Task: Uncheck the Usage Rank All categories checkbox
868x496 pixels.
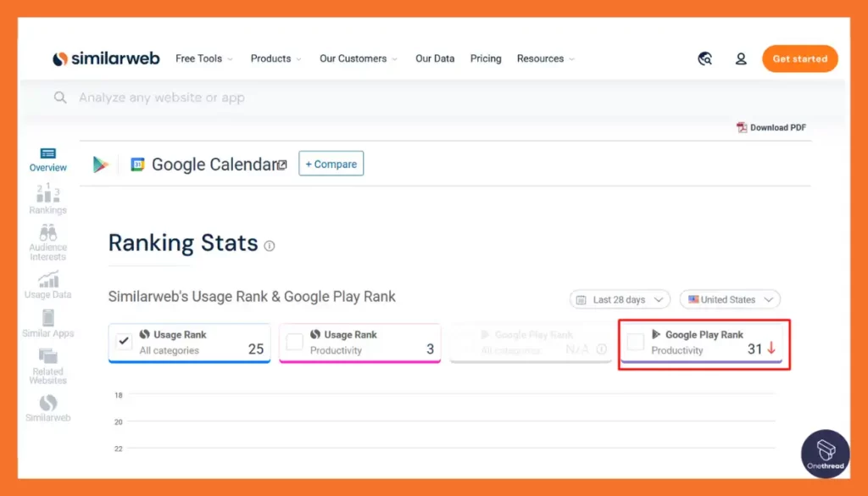Action: (124, 343)
